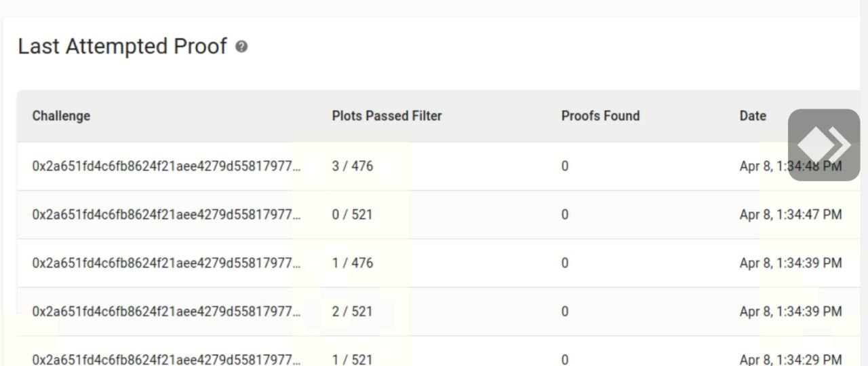Click the Date column header

click(x=753, y=115)
